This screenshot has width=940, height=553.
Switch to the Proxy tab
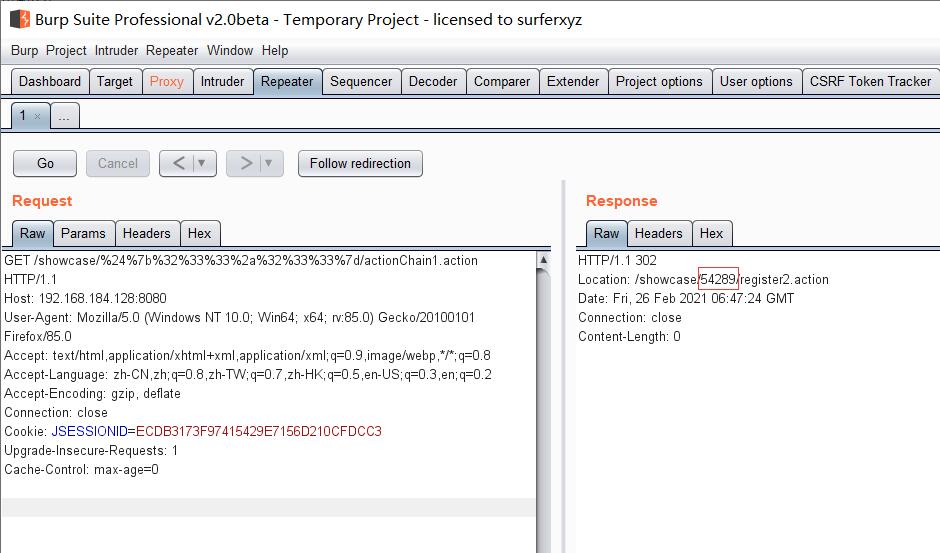[166, 81]
